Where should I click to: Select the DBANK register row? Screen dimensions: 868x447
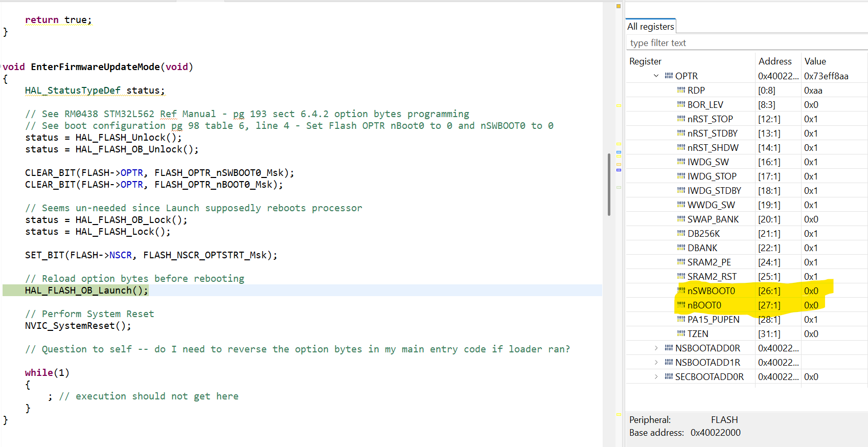[746, 248]
